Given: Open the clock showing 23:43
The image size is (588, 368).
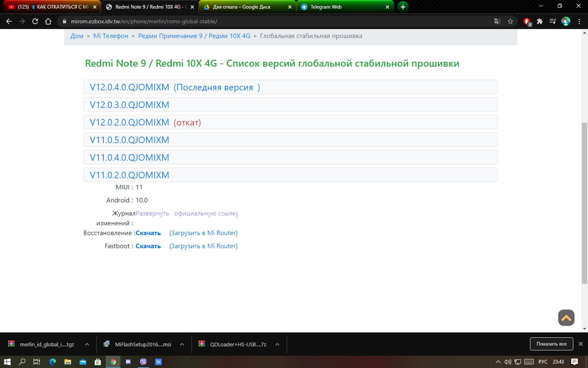Looking at the screenshot, I should (558, 362).
